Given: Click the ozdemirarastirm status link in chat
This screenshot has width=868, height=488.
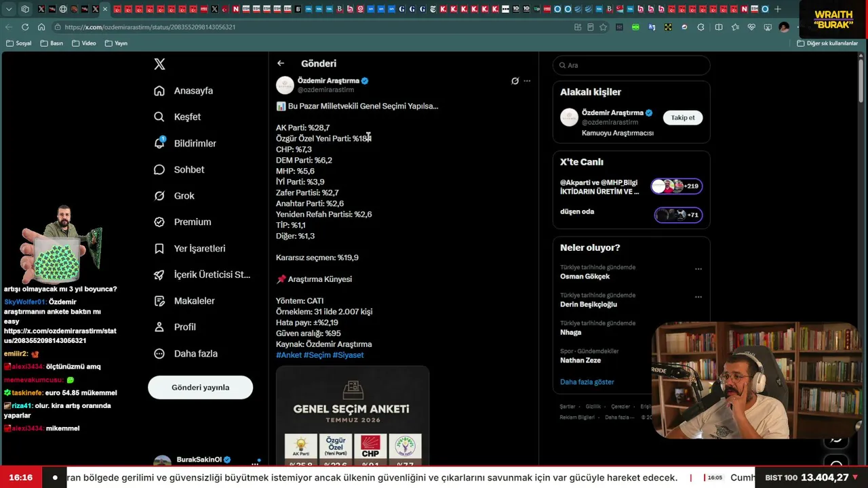Looking at the screenshot, I should click(x=60, y=335).
